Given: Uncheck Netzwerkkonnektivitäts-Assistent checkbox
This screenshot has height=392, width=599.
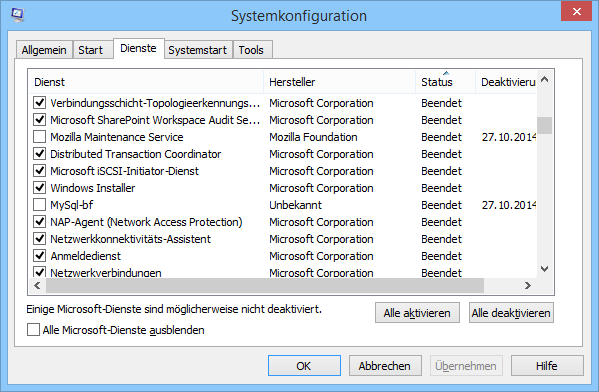Looking at the screenshot, I should point(39,239).
